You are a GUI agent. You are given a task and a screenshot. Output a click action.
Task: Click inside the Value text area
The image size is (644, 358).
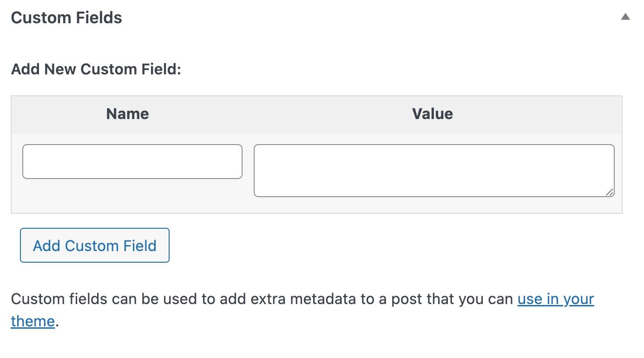click(x=434, y=170)
